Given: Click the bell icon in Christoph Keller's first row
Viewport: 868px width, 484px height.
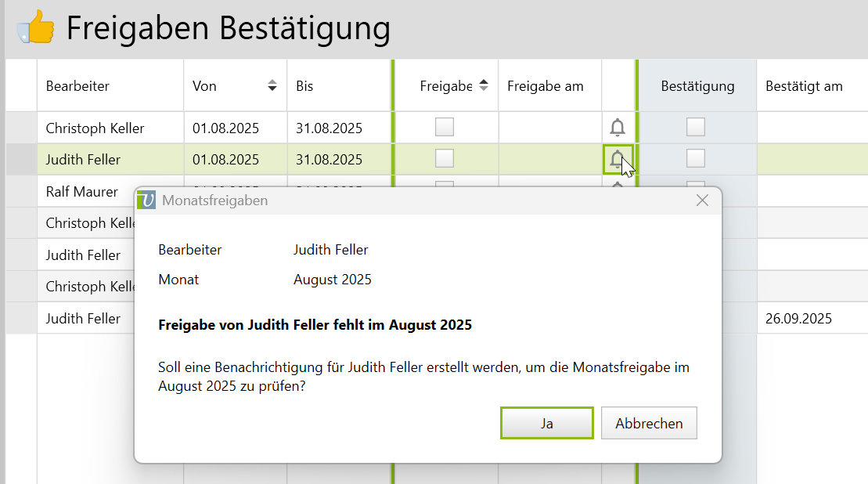Looking at the screenshot, I should click(x=617, y=127).
